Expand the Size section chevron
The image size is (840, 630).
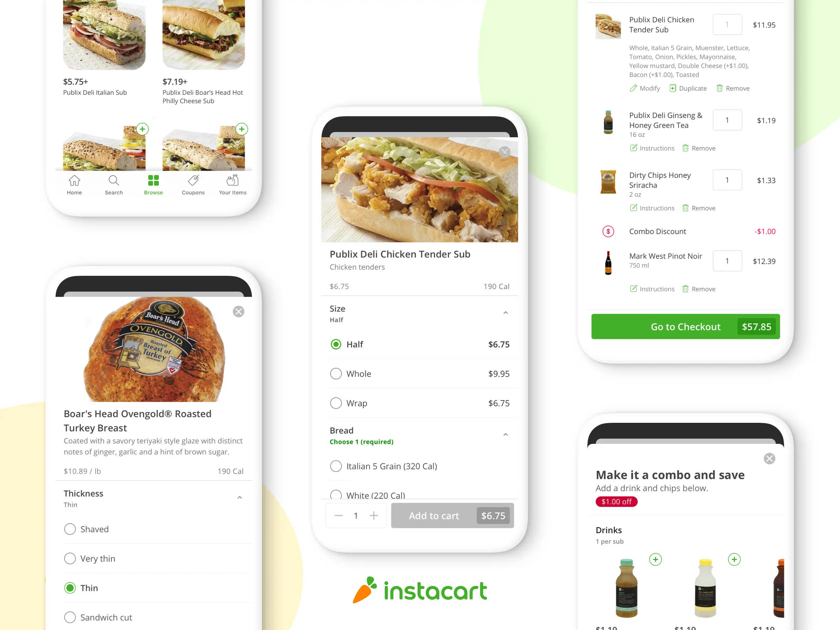[x=505, y=312]
